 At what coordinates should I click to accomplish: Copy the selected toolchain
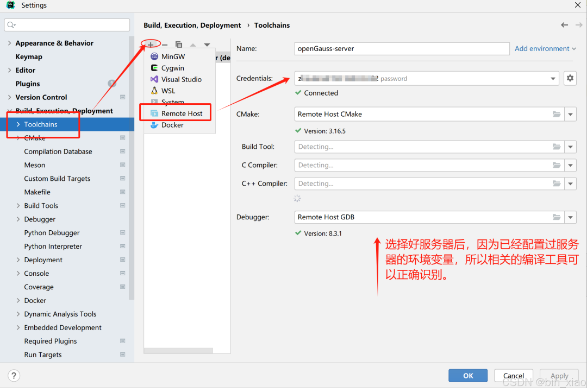[179, 45]
